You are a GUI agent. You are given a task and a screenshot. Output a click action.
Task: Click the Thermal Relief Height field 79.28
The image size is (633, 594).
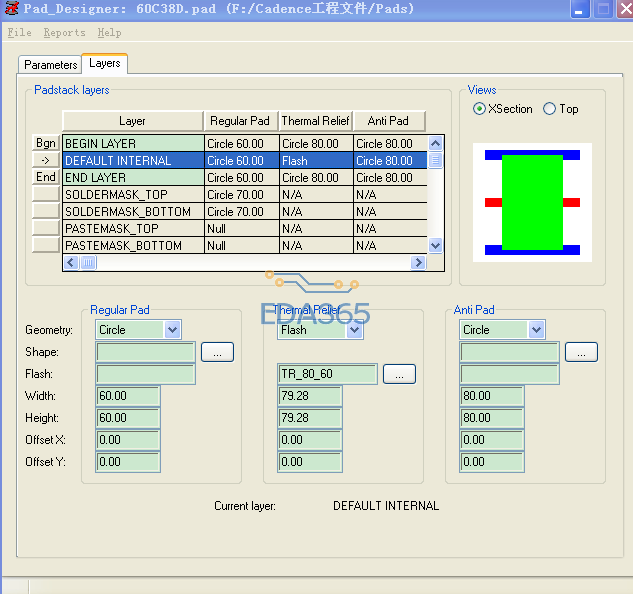310,418
